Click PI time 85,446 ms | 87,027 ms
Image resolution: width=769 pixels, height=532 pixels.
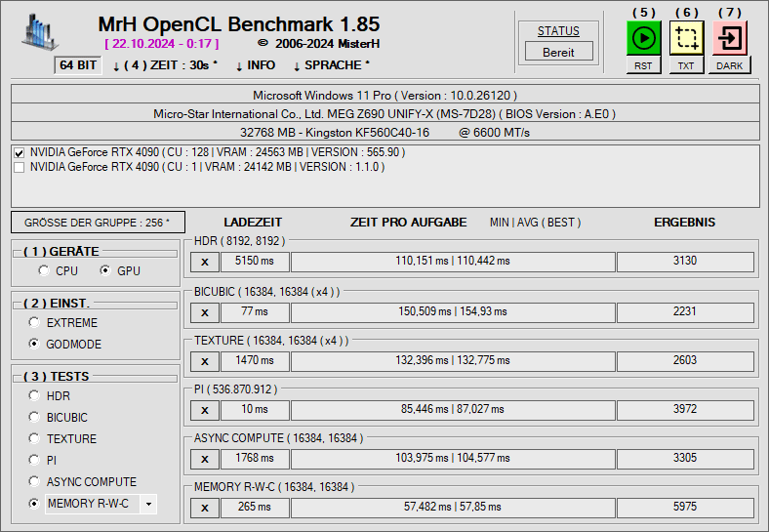(453, 410)
